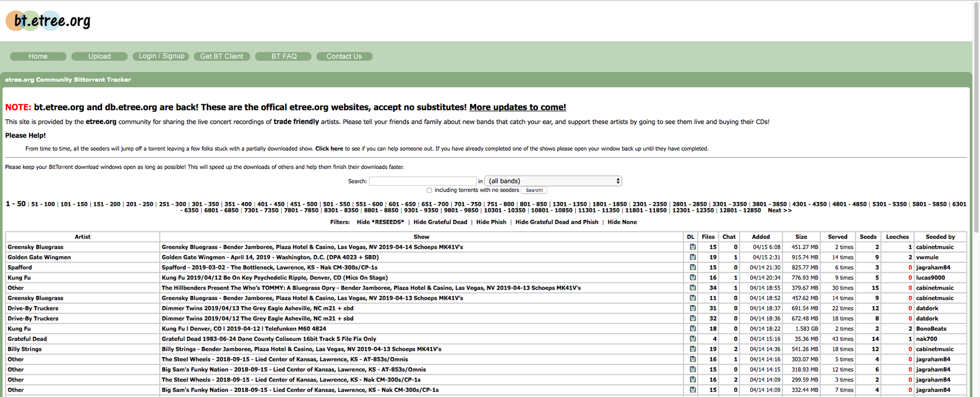Open seeder vwmule profile link
The height and width of the screenshot is (397, 980).
(x=927, y=257)
